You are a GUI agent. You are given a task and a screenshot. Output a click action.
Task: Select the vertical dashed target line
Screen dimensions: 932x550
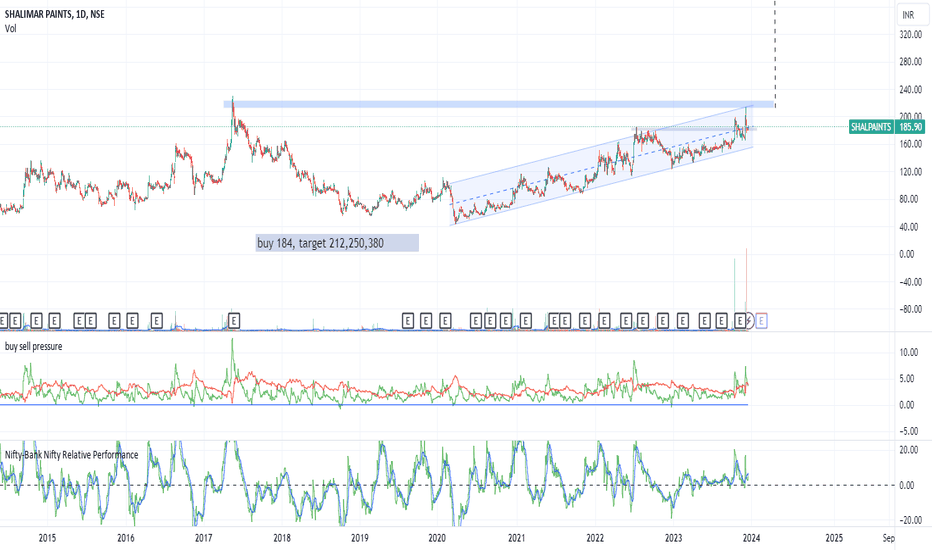pos(774,54)
